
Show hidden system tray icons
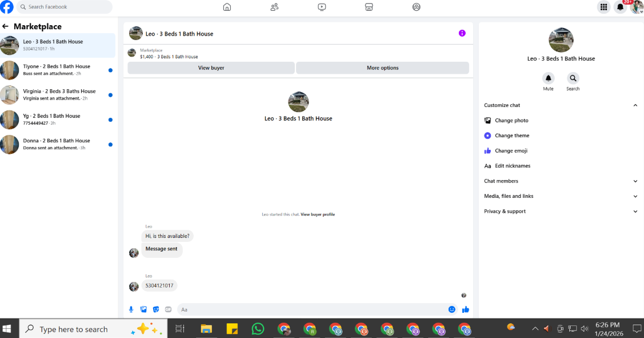535,329
